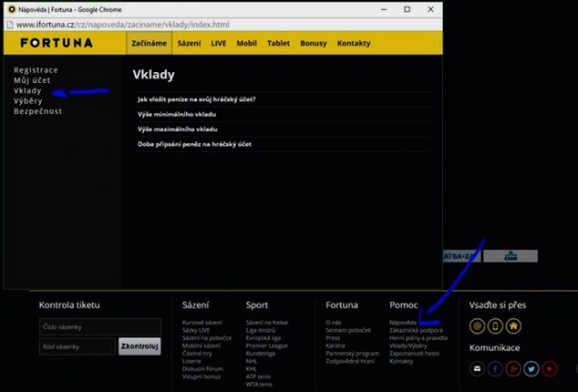Open the Bonusy tab in header
This screenshot has height=392, width=578.
click(314, 43)
